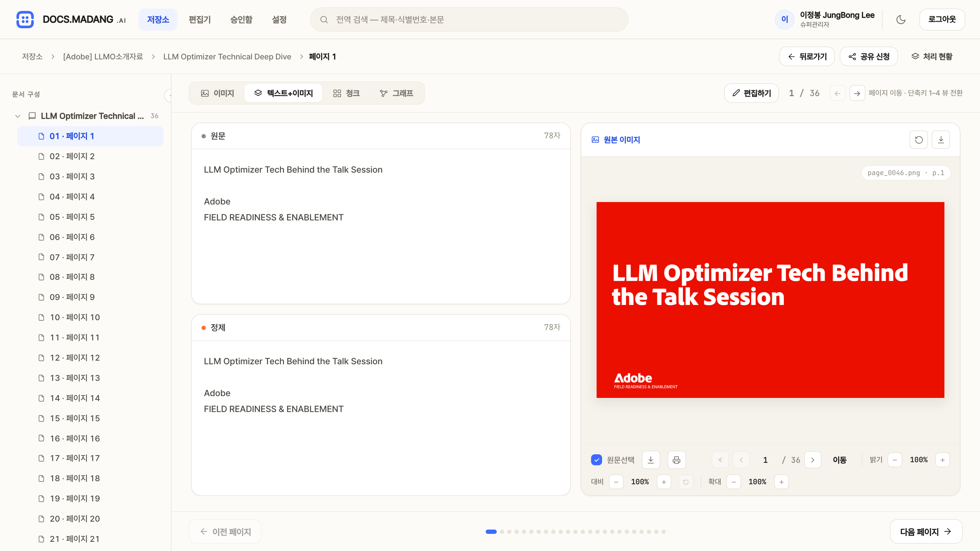Viewport: 980px width, 551px height.
Task: Click the 뒤로가기 button
Action: pyautogui.click(x=807, y=57)
